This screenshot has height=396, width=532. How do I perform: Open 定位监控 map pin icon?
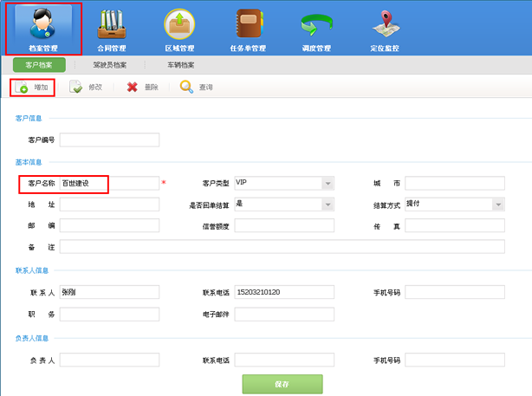pos(385,24)
